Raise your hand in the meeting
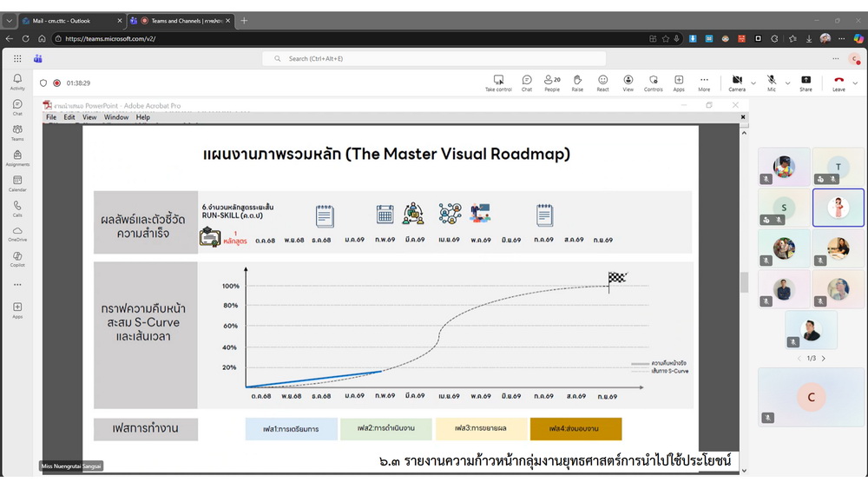868x489 pixels. coord(577,83)
